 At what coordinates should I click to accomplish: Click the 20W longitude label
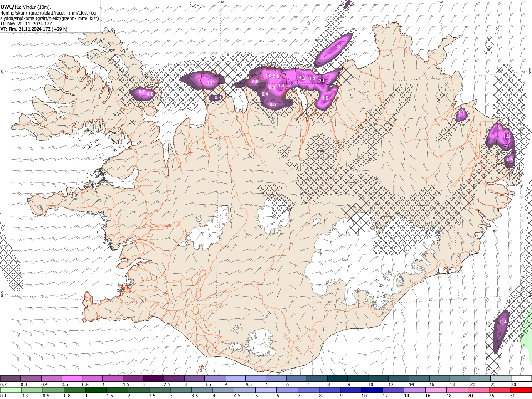pos(221,2)
